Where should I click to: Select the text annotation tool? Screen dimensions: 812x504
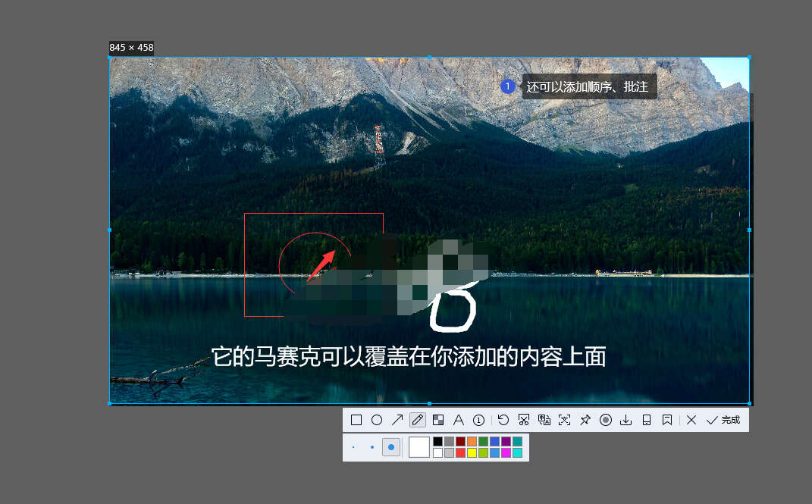click(458, 420)
